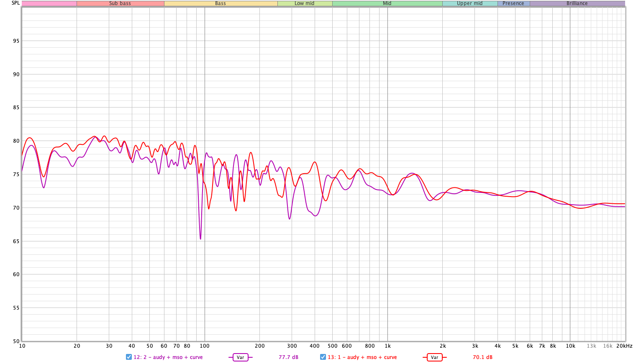Click the 10k frequency axis label
Screen dimensions: 636x364
(571, 346)
